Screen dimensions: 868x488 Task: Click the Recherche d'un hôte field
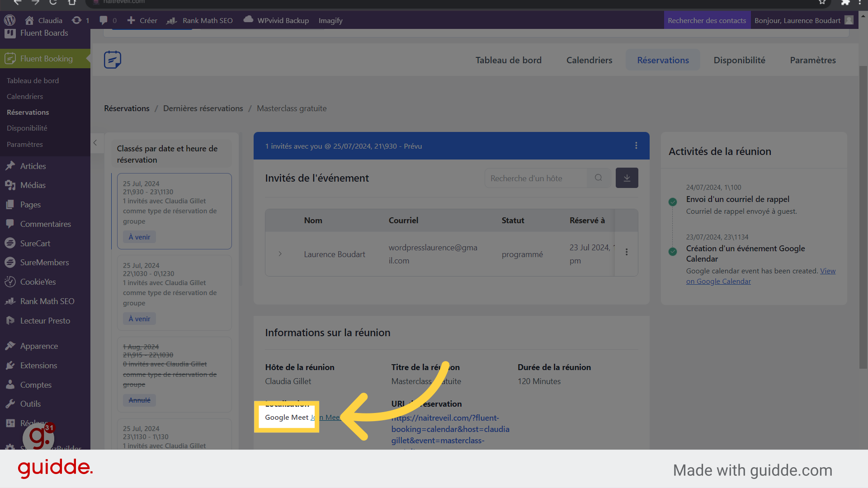pyautogui.click(x=536, y=178)
